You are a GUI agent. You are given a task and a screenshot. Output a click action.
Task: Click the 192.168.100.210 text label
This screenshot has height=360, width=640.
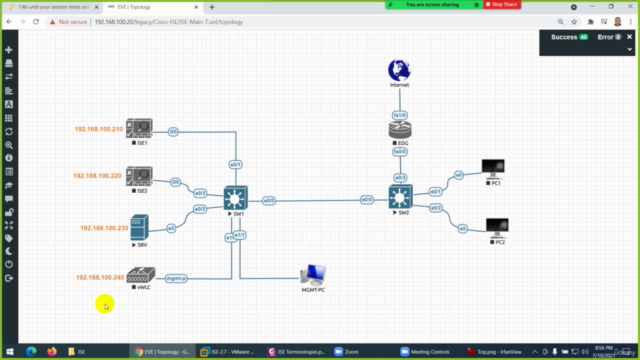(x=99, y=129)
